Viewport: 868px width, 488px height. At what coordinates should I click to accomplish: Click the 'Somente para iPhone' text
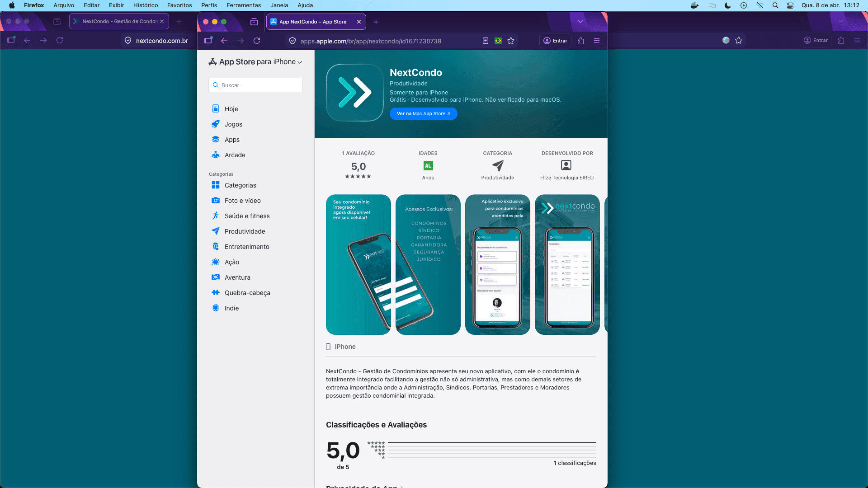(x=419, y=93)
